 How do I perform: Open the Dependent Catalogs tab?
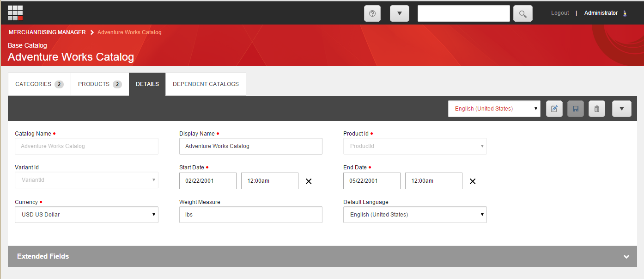tap(206, 84)
